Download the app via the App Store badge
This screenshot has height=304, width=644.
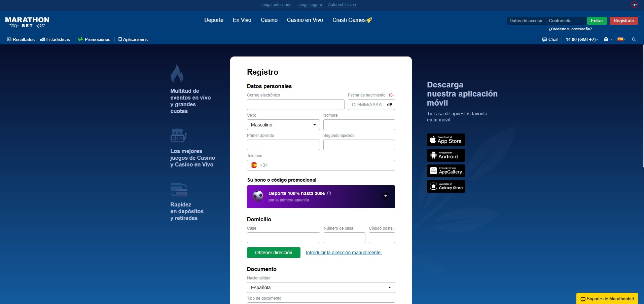[x=446, y=140]
